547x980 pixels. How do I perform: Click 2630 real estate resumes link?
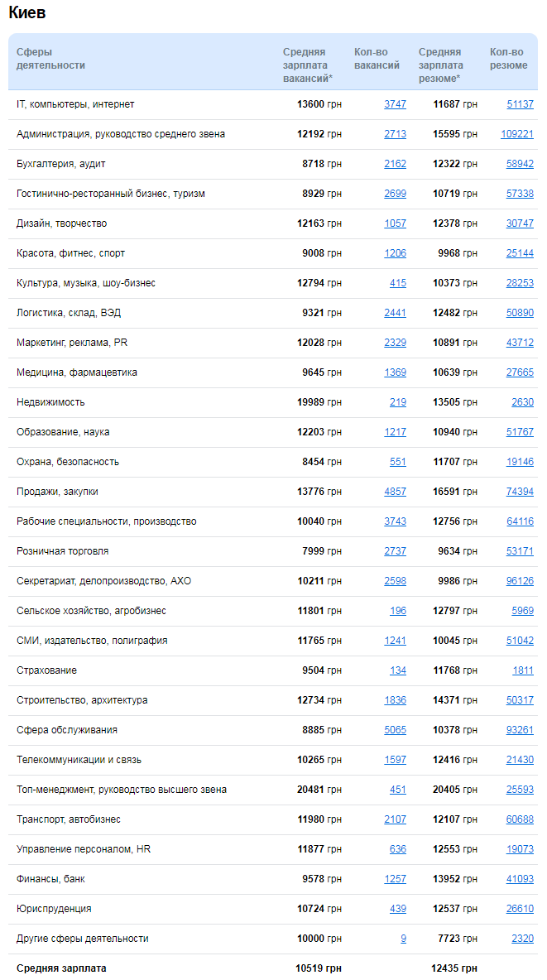click(x=522, y=402)
